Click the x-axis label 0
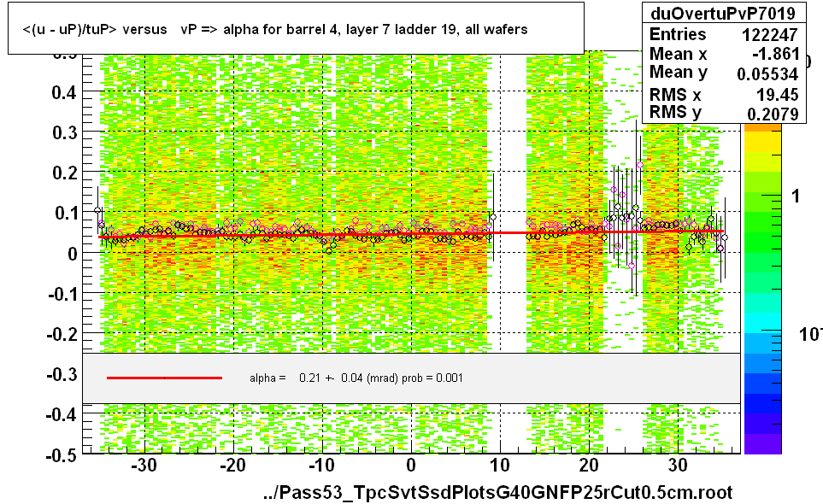 click(x=411, y=466)
